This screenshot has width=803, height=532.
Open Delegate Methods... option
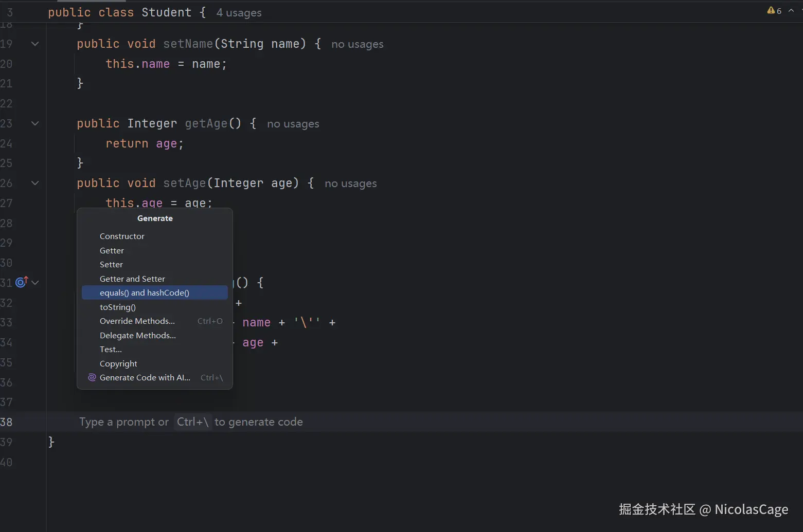(x=154, y=335)
